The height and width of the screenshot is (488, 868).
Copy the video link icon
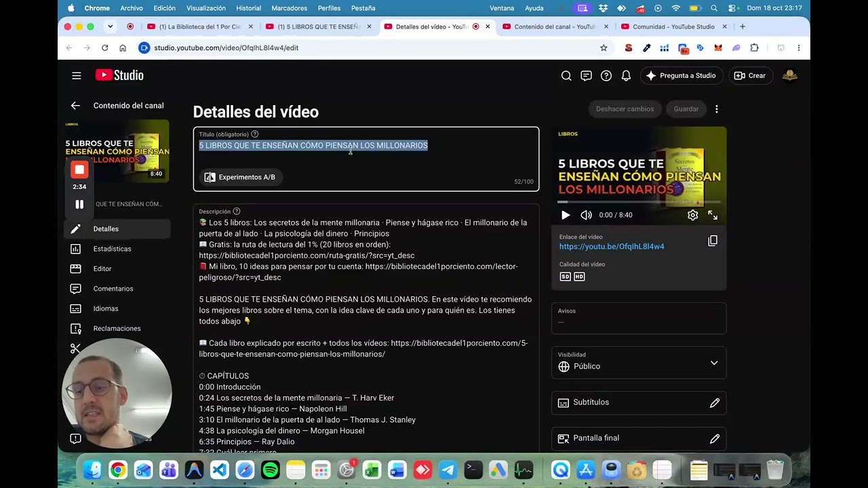(x=713, y=241)
